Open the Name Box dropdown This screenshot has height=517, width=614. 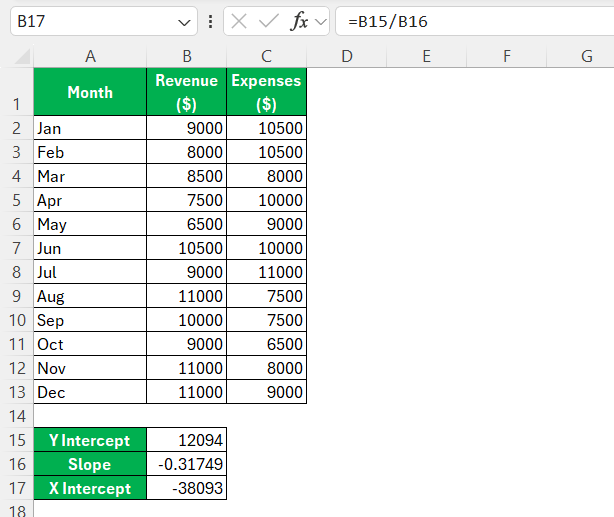point(184,22)
